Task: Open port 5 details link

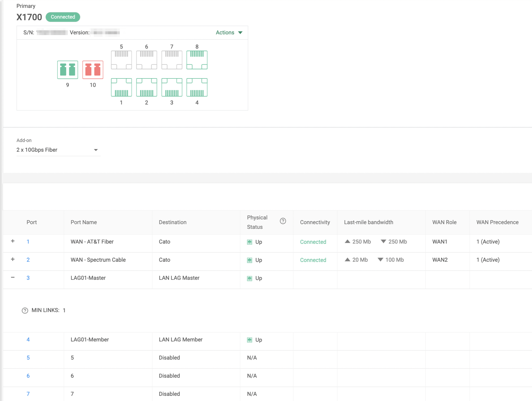Action: (x=28, y=357)
